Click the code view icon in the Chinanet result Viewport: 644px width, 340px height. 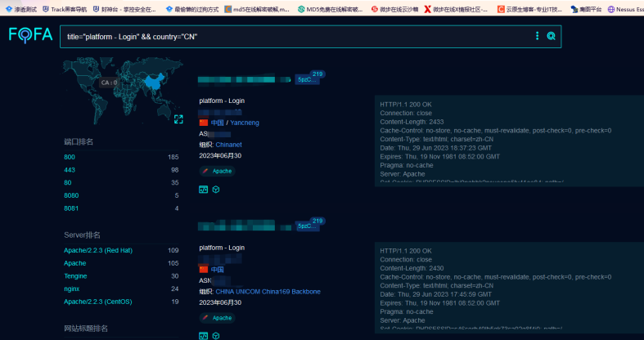203,190
